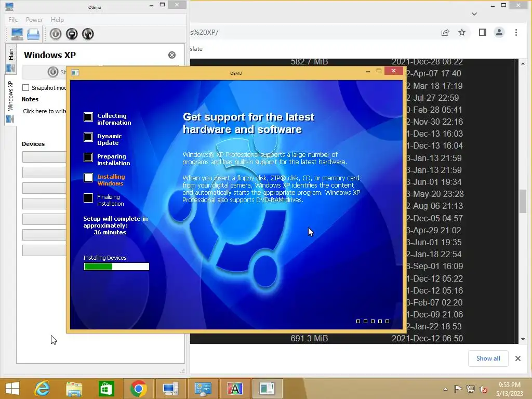Close the downloads bar
This screenshot has width=532, height=399.
pyautogui.click(x=518, y=358)
